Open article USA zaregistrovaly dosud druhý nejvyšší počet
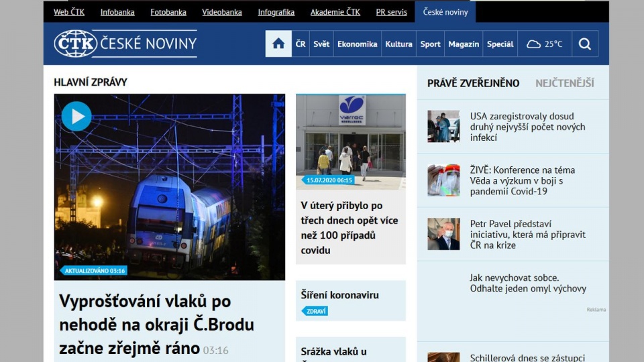This screenshot has height=362, width=644. click(528, 127)
